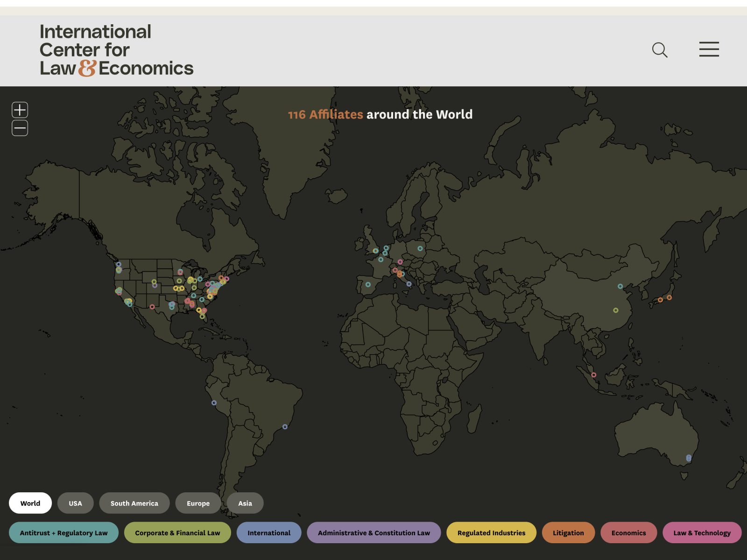Go to International Center for Law & Economics homepage
The height and width of the screenshot is (560, 747).
116,50
